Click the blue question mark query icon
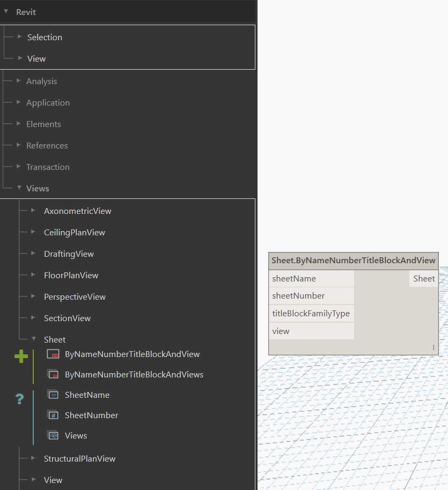 tap(20, 399)
